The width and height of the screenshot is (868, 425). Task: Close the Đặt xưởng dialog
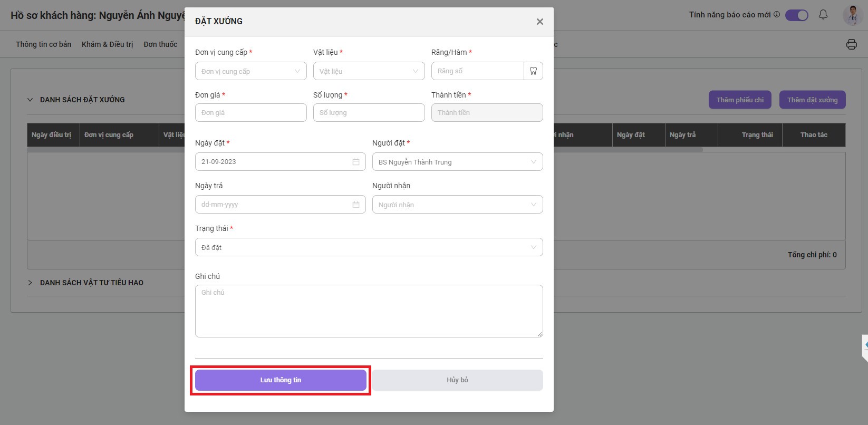pos(539,22)
